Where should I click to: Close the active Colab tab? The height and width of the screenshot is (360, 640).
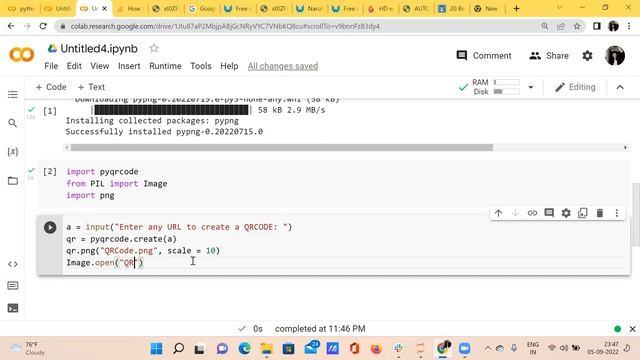(x=104, y=8)
